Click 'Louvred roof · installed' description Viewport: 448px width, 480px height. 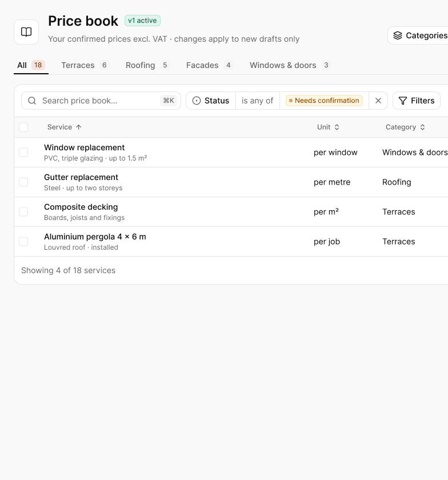point(81,247)
